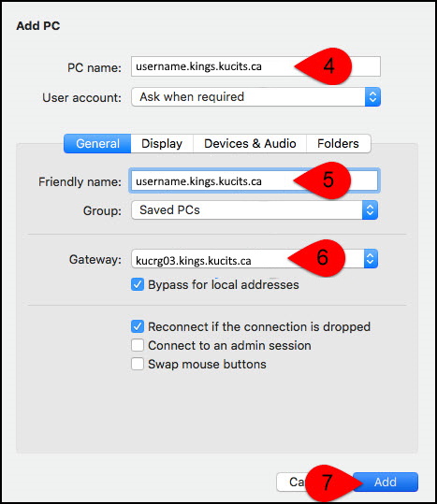The height and width of the screenshot is (504, 437).
Task: Open the Gateway selector arrows
Action: (371, 259)
